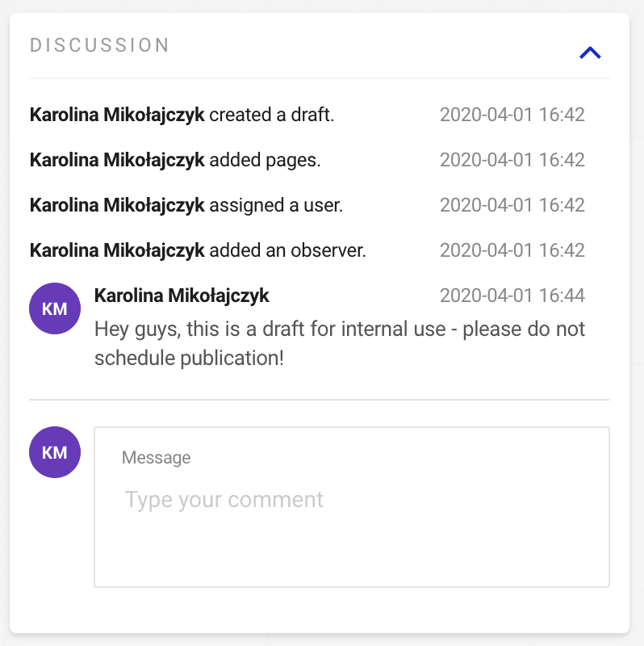Screen dimensions: 644x646
Task: Click the timestamp of the 'added pages' entry
Action: coord(512,160)
